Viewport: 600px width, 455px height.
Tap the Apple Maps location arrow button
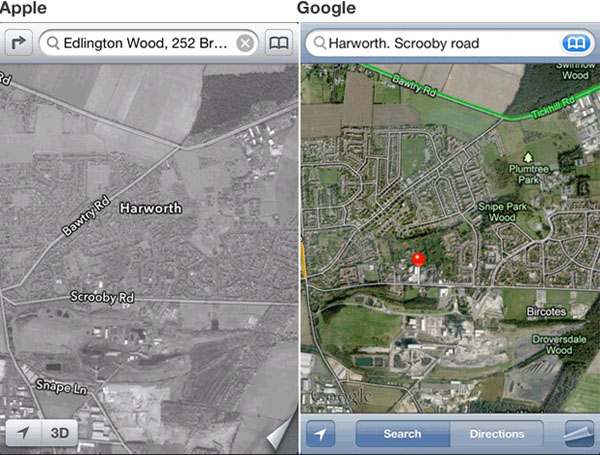tap(23, 433)
